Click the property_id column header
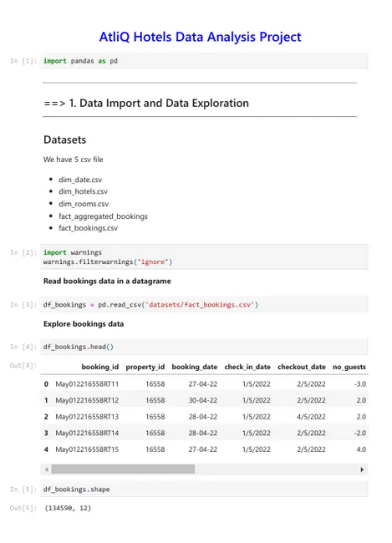This screenshot has width=392, height=543. click(x=145, y=367)
